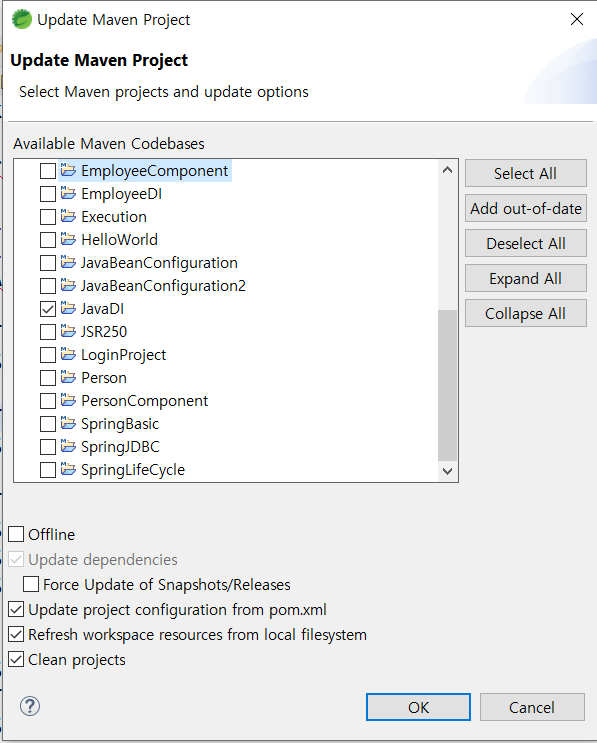This screenshot has height=743, width=597.
Task: Select the Person project name
Action: click(x=104, y=378)
